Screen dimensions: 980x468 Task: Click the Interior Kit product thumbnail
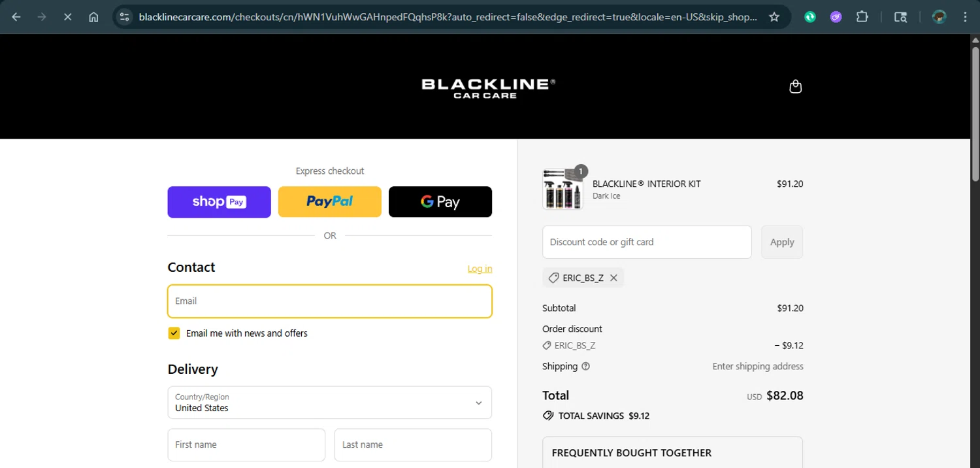coord(563,189)
